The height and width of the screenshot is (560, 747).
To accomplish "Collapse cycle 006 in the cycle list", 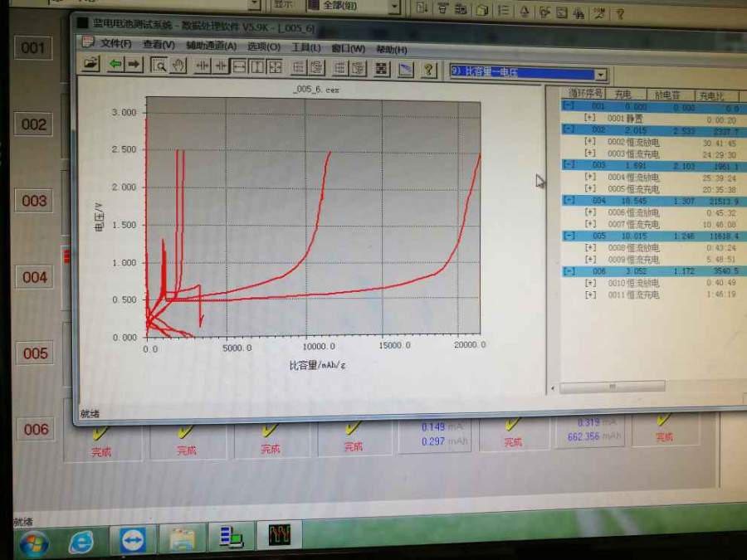I will [569, 271].
